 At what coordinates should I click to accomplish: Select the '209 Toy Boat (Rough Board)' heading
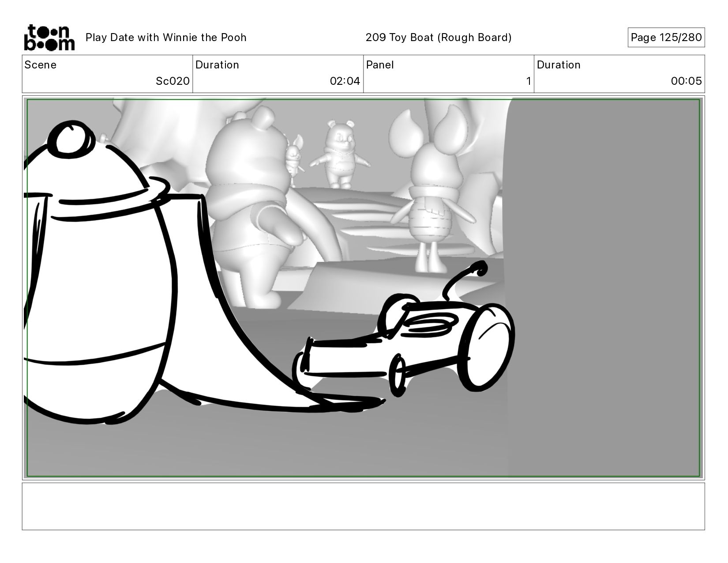pos(439,38)
